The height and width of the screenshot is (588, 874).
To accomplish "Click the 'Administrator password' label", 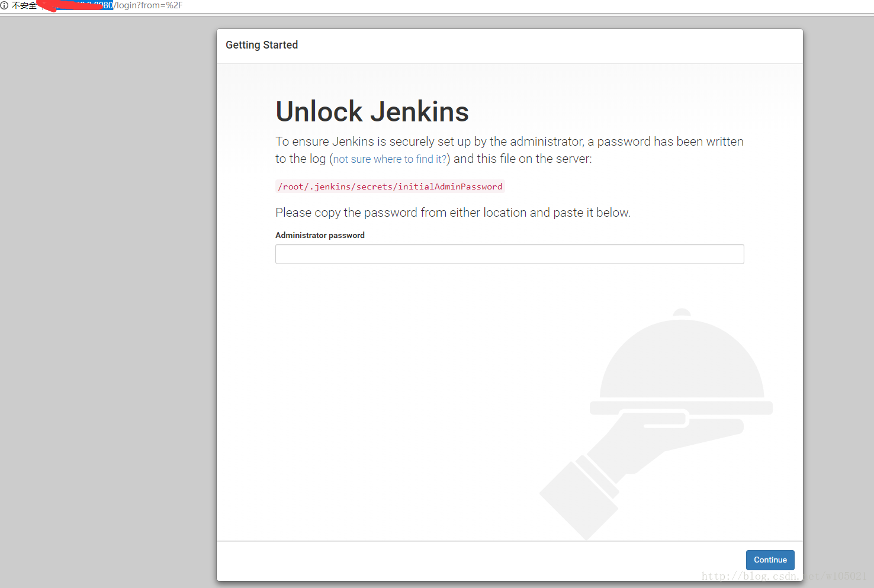I will (x=320, y=235).
